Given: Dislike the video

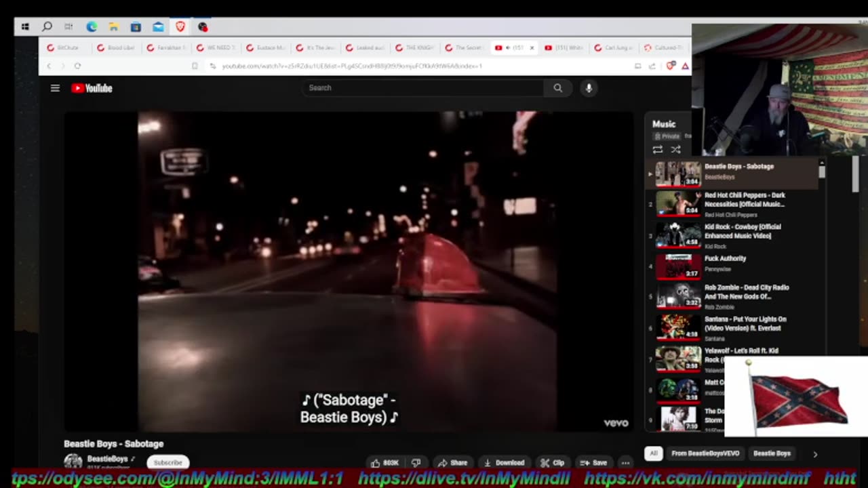Looking at the screenshot, I should (416, 463).
